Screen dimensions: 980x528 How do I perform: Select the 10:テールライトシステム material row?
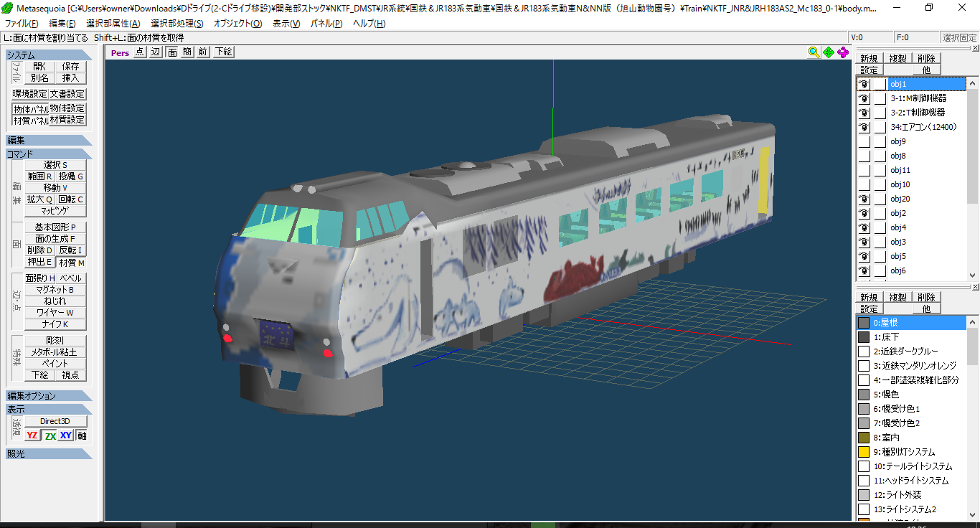912,466
